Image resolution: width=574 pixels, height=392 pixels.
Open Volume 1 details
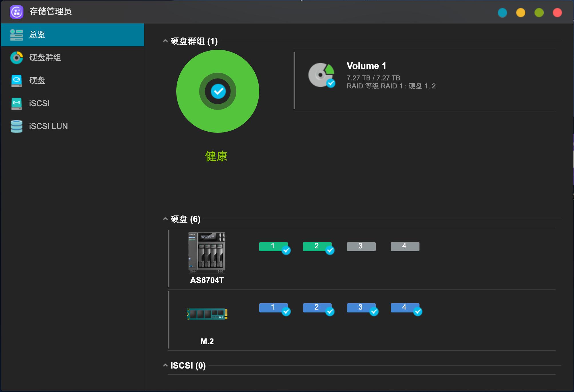[x=367, y=66]
